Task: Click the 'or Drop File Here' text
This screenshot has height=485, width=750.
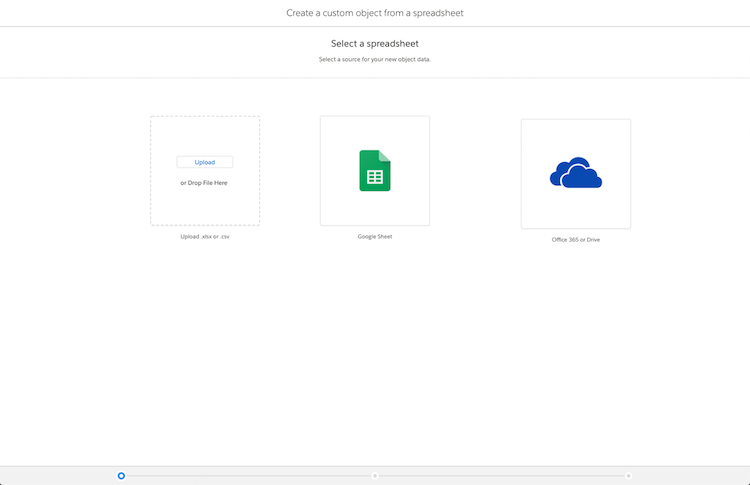Action: pos(204,183)
